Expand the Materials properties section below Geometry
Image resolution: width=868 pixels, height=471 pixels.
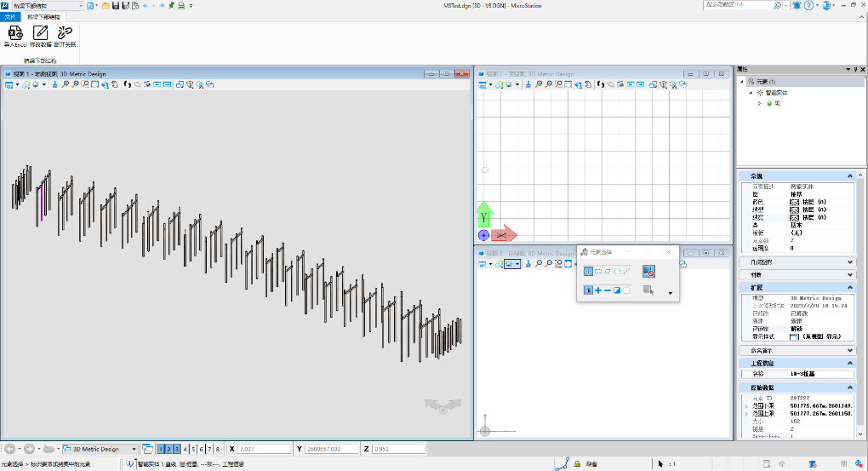tap(850, 275)
